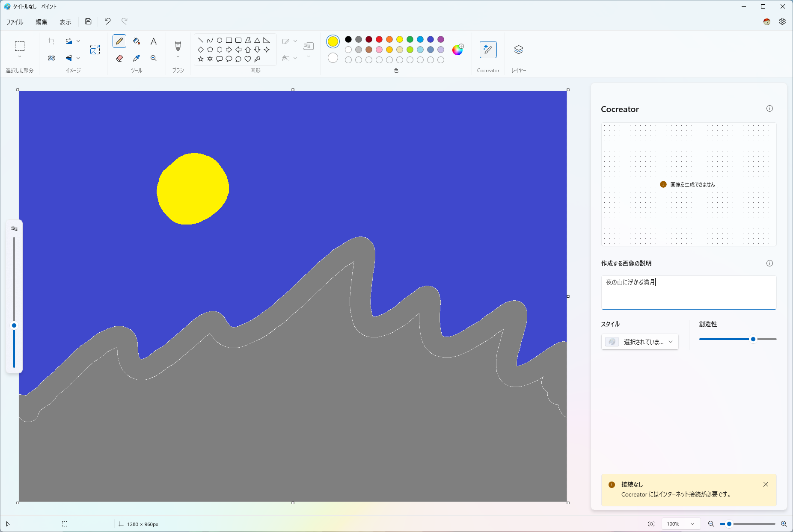
Task: Open Paint settings gear
Action: point(782,21)
